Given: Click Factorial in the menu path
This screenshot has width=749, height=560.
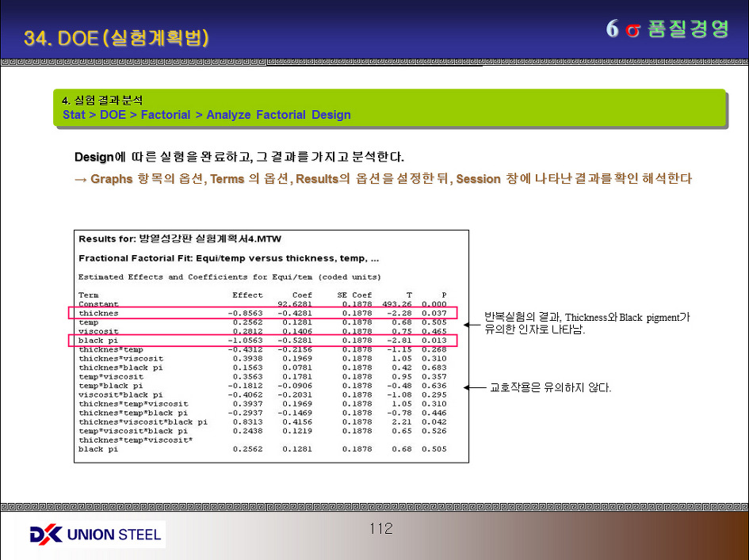Looking at the screenshot, I should click(166, 115).
